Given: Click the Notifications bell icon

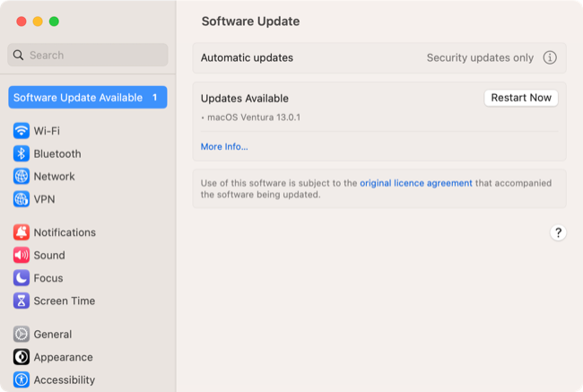Looking at the screenshot, I should click(x=22, y=232).
